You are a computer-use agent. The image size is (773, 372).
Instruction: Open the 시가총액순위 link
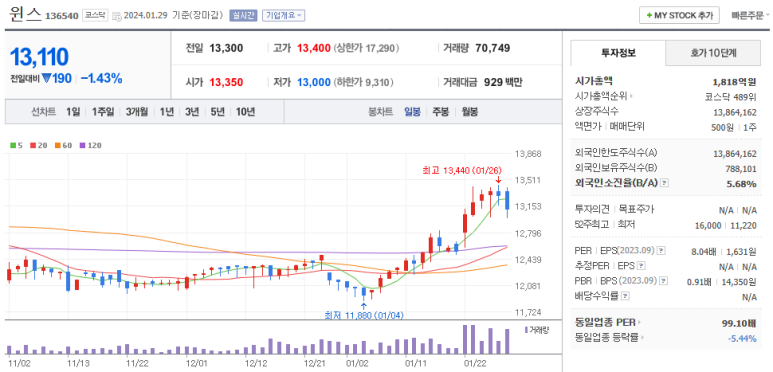click(x=604, y=97)
